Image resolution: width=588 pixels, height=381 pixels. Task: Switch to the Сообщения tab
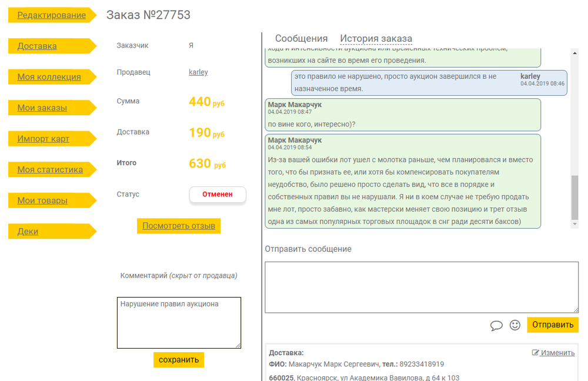[301, 39]
